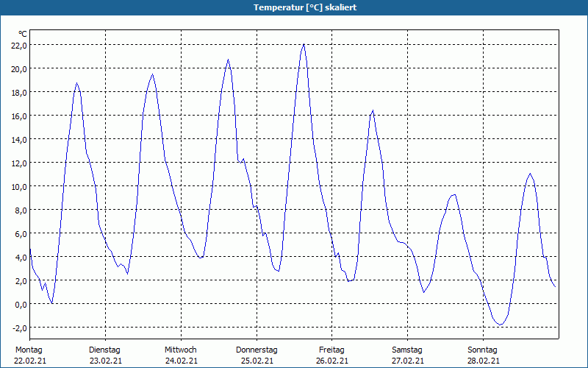588x368 pixels.
Task: Click the temperature curve's start at 4.6°C
Action: point(30,250)
